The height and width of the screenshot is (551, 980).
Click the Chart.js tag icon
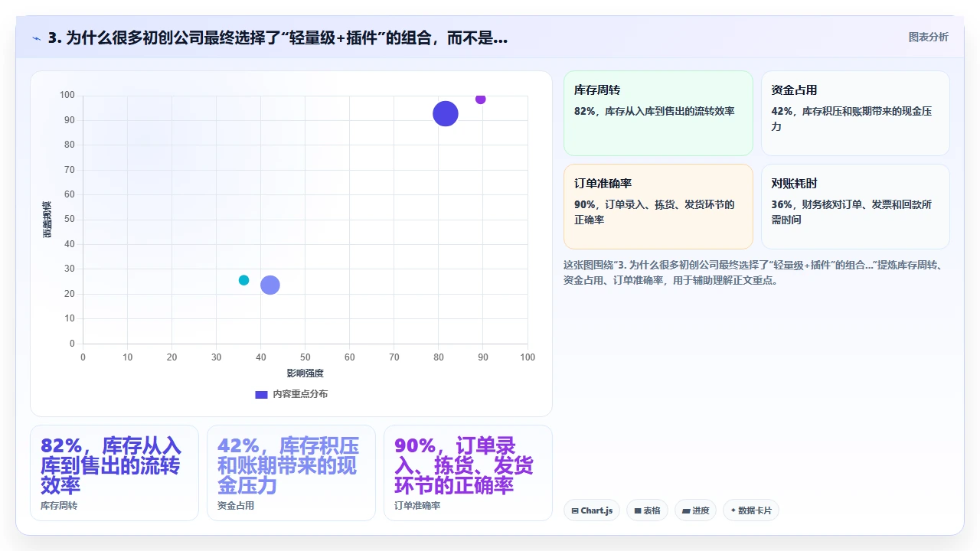click(x=575, y=510)
